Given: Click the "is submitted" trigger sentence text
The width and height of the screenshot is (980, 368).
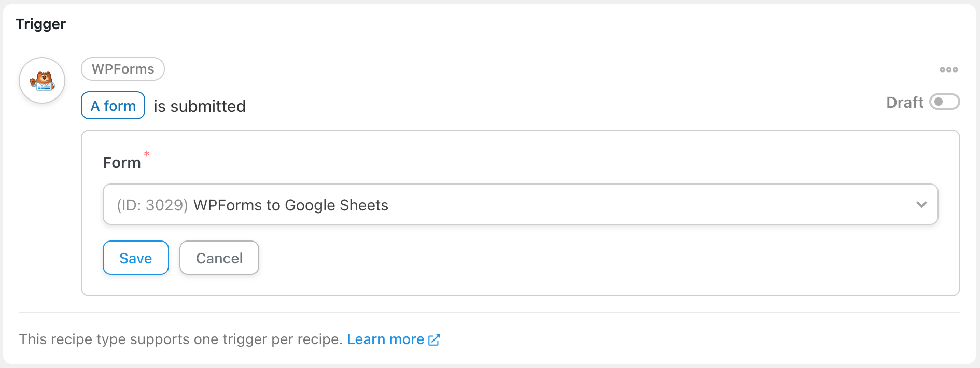Looking at the screenshot, I should pos(200,106).
